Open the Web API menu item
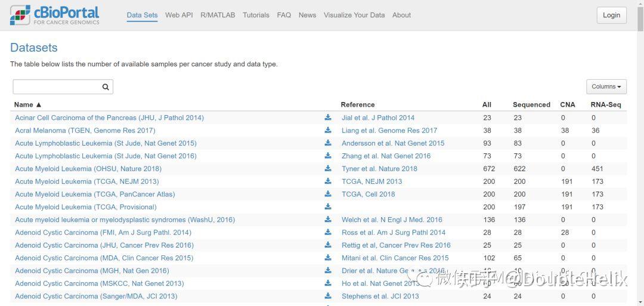The image size is (644, 306). click(x=179, y=15)
